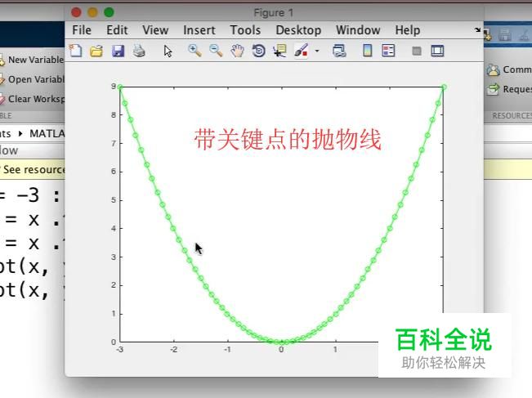Click Open Variable in the MATLAB window
Screen dimensions: 532x398
click(32, 79)
